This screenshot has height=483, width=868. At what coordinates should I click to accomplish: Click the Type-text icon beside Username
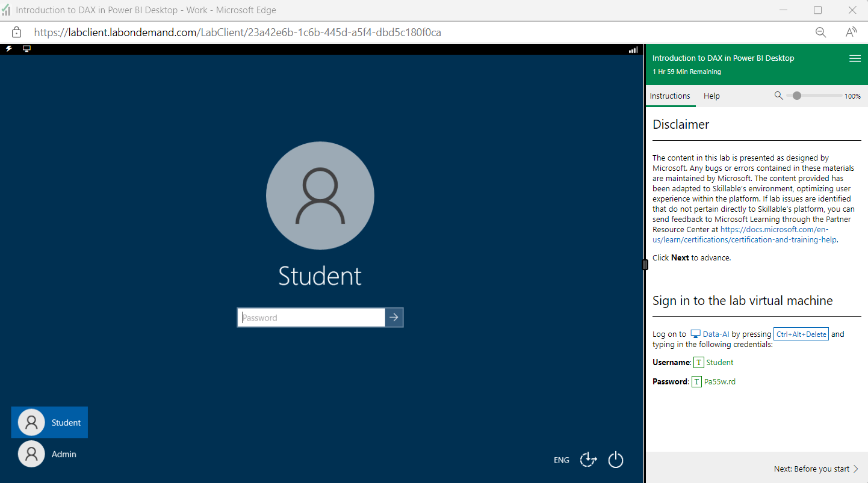[x=698, y=363]
